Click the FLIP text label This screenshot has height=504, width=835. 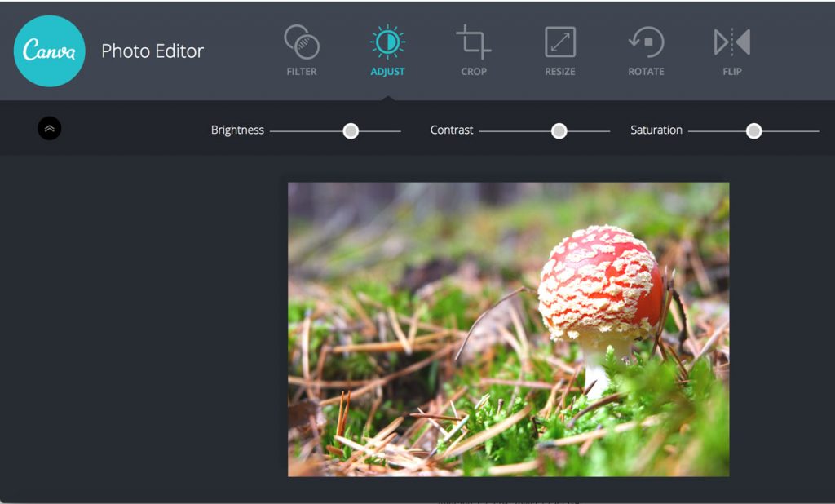click(x=732, y=72)
